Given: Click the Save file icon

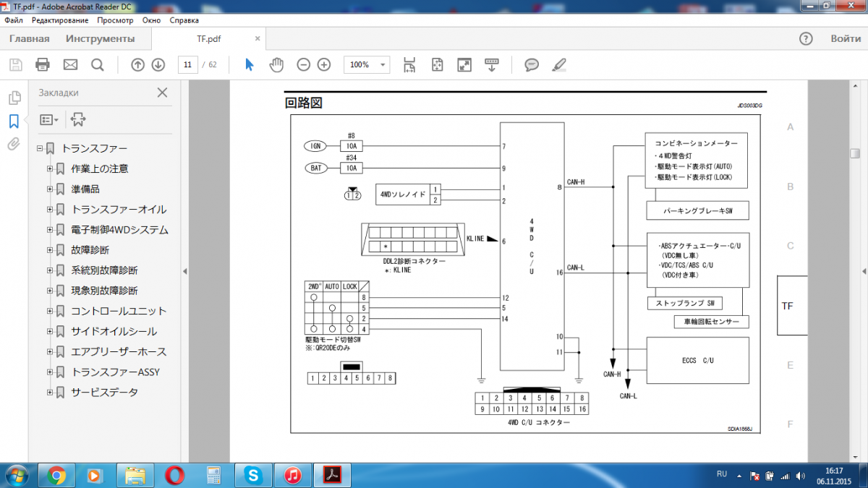Looking at the screenshot, I should pos(15,65).
